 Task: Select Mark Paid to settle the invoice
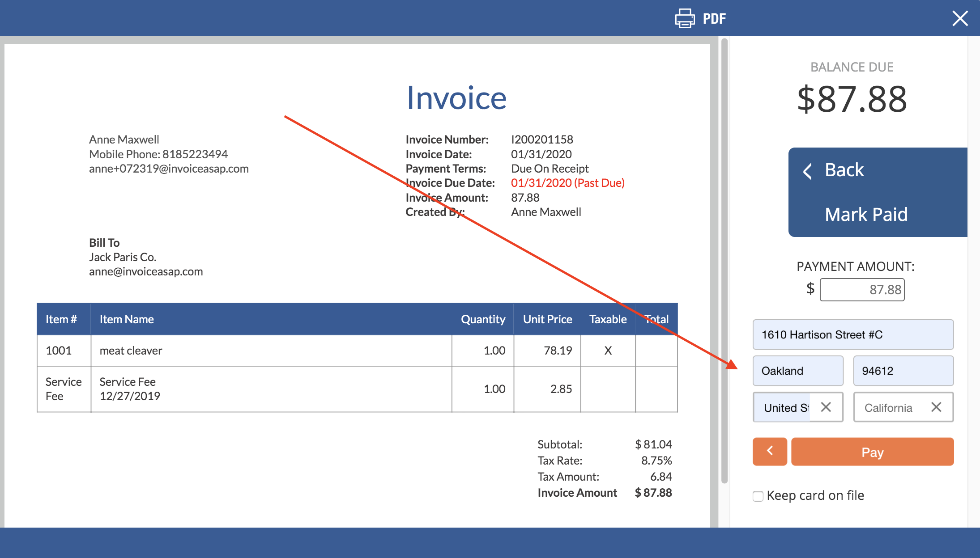[866, 214]
